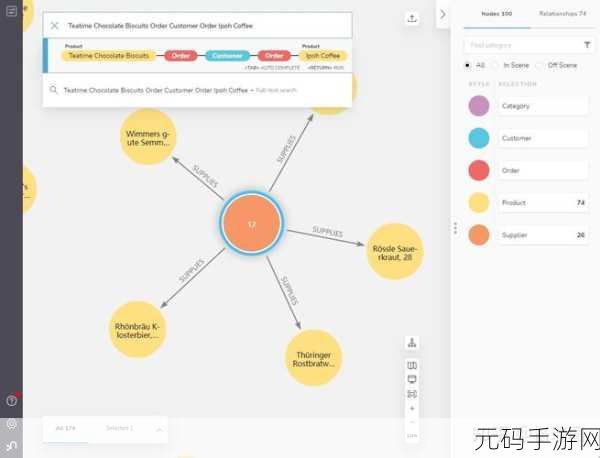Screen dimensions: 600x458
Task: Focus the Find category search field
Action: pos(522,45)
